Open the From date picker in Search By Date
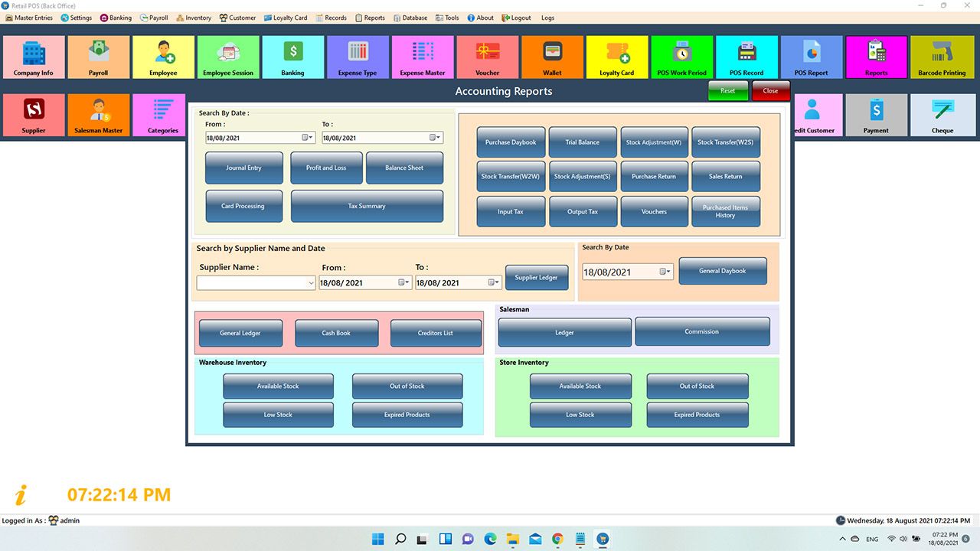 click(307, 138)
